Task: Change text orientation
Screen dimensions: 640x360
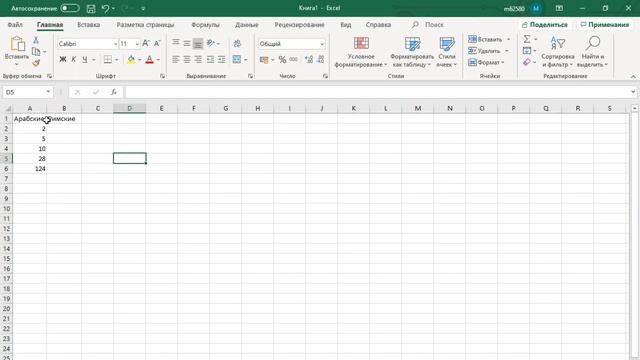Action: click(211, 43)
